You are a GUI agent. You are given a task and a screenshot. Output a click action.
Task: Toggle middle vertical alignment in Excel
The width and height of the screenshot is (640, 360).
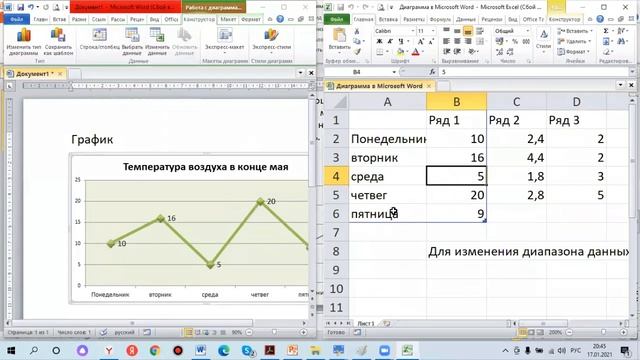coord(457,31)
